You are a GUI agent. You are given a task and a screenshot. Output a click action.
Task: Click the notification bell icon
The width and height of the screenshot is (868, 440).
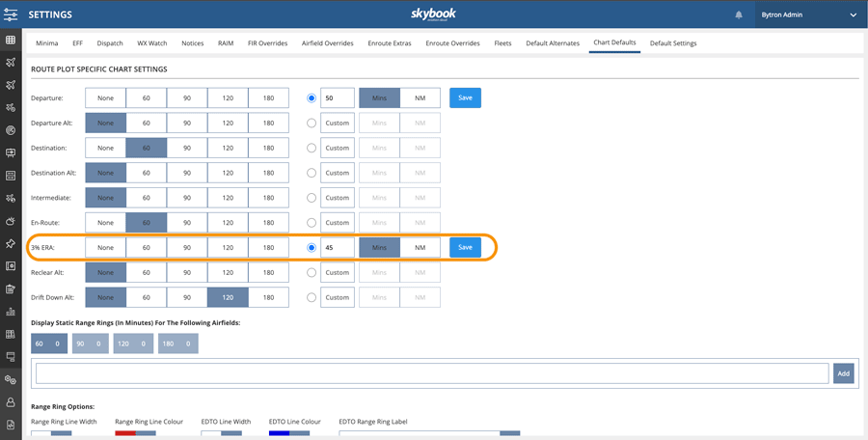pyautogui.click(x=739, y=15)
